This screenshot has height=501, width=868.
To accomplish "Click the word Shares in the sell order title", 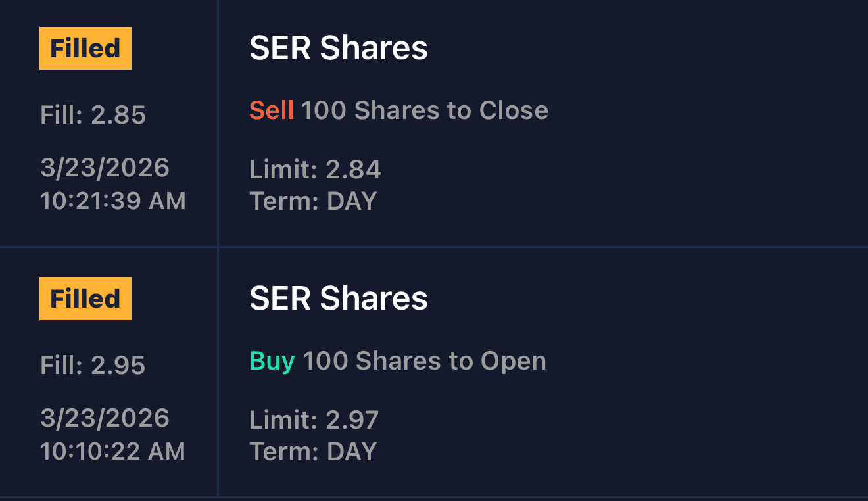I will tap(374, 49).
